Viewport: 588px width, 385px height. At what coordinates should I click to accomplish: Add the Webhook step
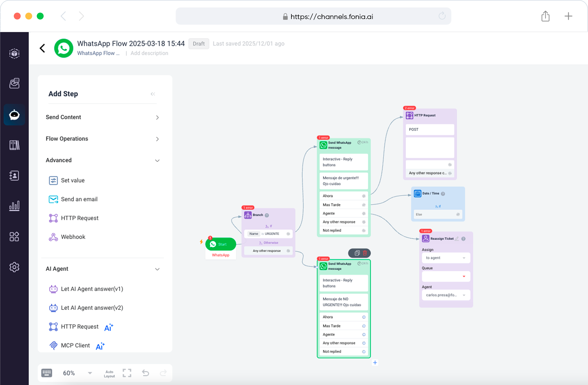pyautogui.click(x=73, y=237)
